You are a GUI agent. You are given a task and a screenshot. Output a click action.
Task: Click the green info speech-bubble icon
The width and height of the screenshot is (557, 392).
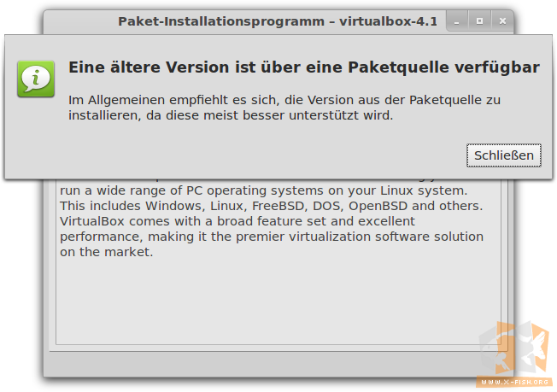[36, 79]
